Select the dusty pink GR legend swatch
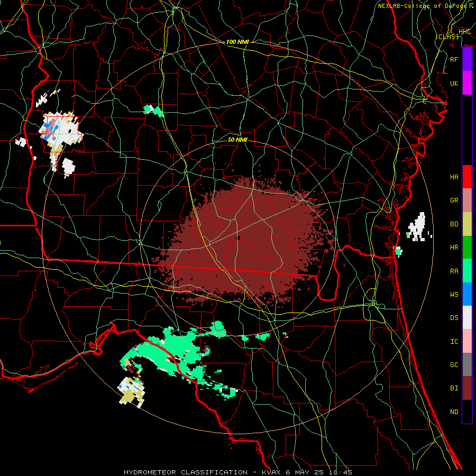Viewport: 476px width, 476px height. pos(467,200)
